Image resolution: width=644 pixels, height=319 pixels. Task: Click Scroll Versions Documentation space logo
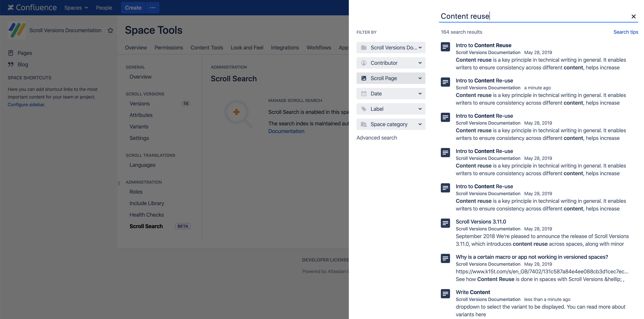pos(17,30)
